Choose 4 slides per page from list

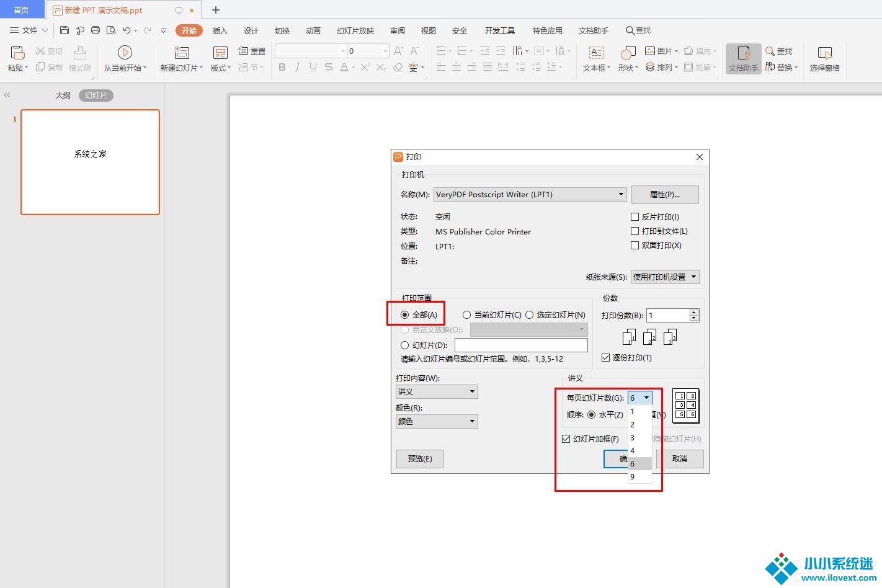tap(640, 450)
